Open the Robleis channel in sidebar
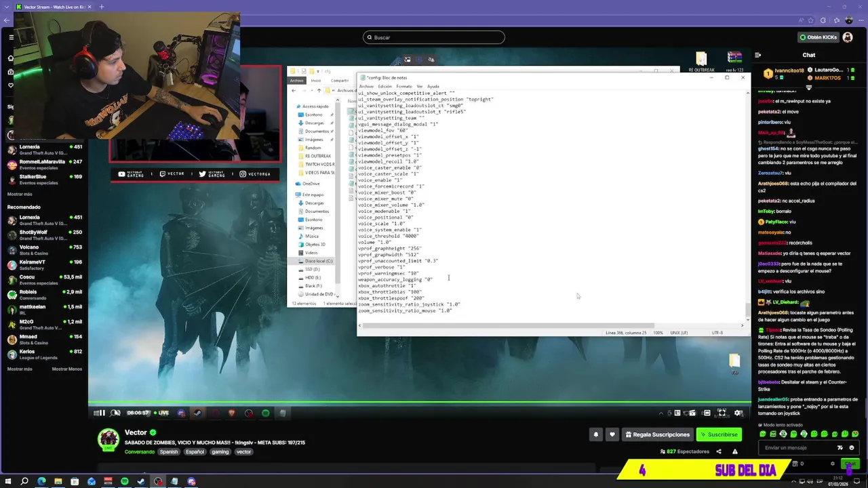The image size is (868, 488). (44, 294)
